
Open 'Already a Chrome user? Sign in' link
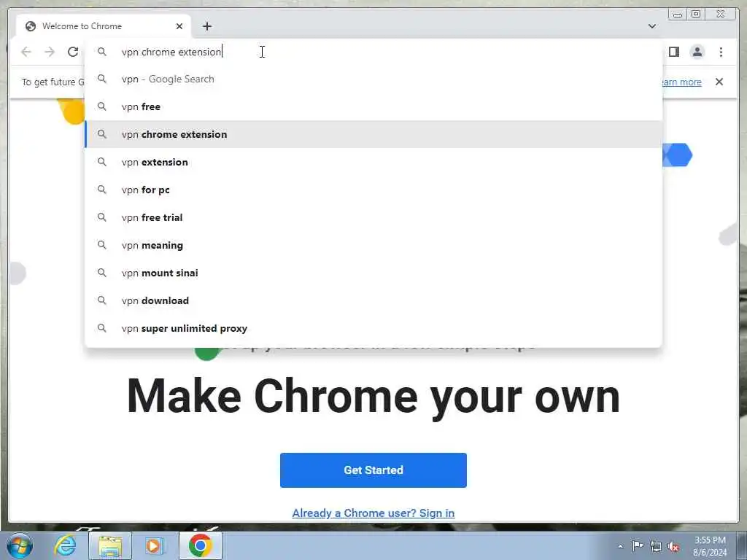coord(373,513)
